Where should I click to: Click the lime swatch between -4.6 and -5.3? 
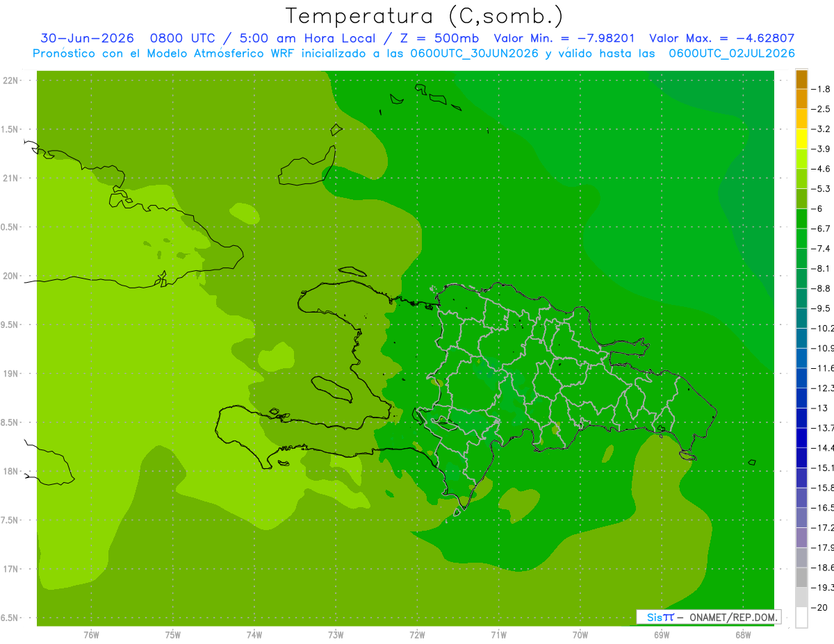(x=801, y=179)
